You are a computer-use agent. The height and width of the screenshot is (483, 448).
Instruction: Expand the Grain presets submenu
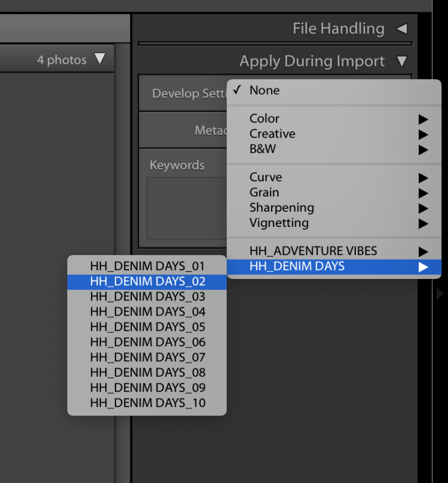[x=264, y=192]
